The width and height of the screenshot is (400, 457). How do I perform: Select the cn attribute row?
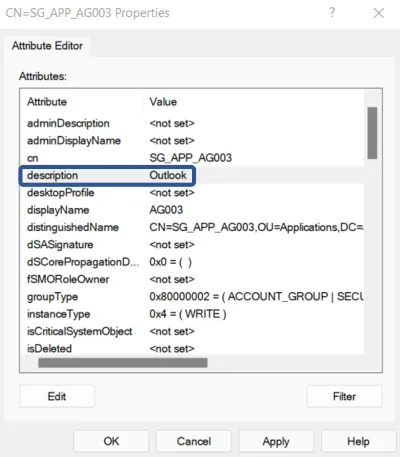pyautogui.click(x=192, y=158)
